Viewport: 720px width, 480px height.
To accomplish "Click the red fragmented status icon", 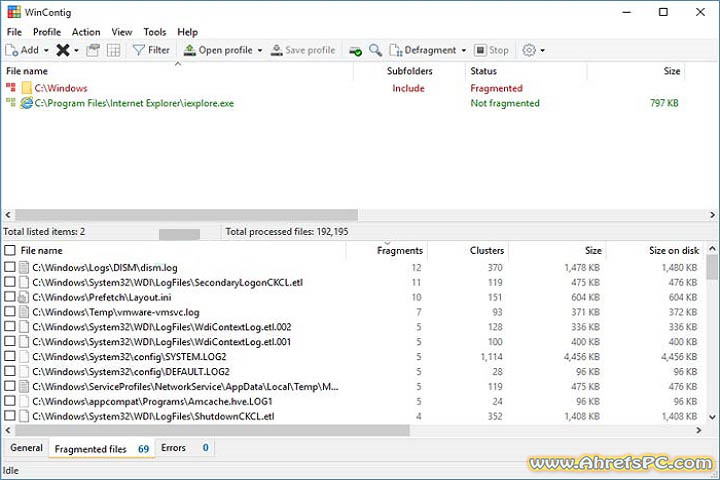I will click(x=11, y=87).
